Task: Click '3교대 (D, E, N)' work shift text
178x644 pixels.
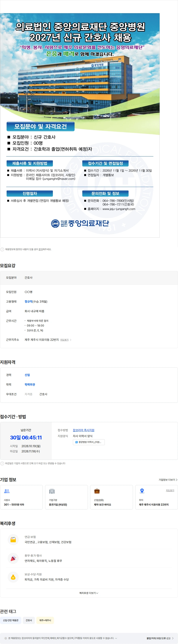Action: [35, 330]
